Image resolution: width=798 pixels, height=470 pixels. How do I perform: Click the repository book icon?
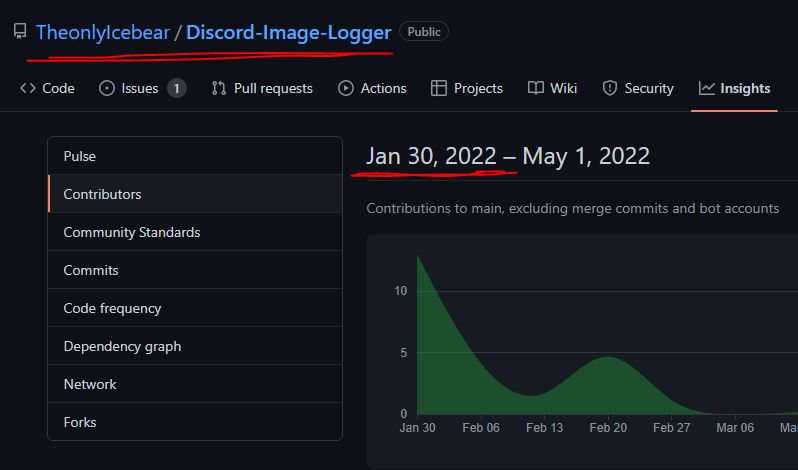coord(20,32)
